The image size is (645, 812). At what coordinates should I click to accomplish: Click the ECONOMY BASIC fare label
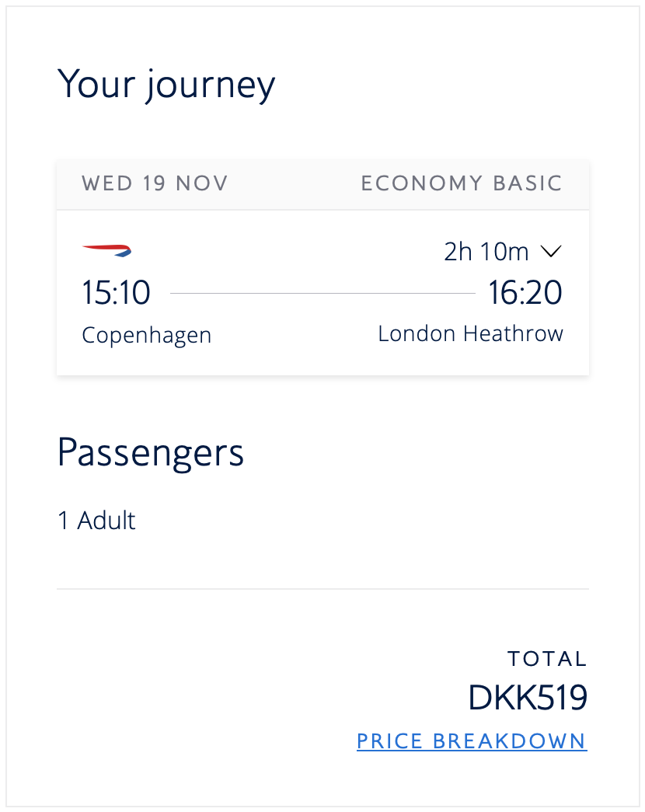tap(462, 184)
